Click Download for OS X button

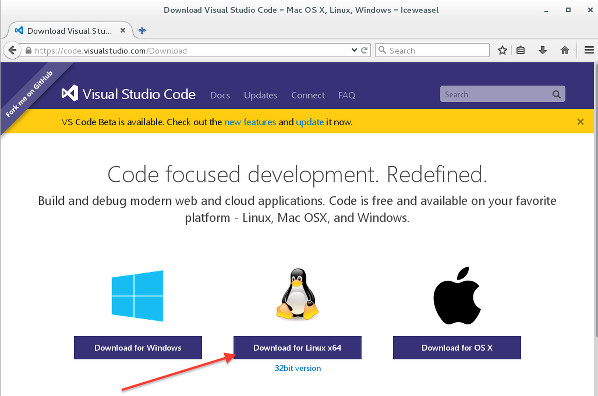[457, 348]
